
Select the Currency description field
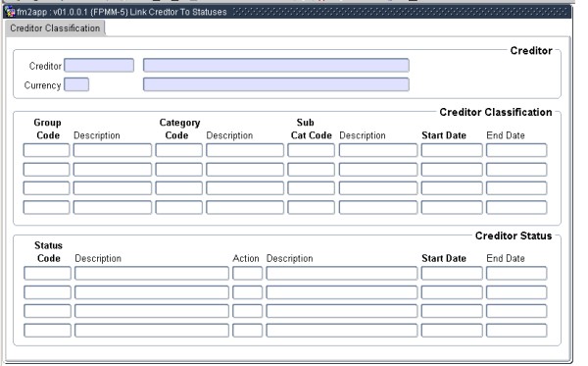276,84
